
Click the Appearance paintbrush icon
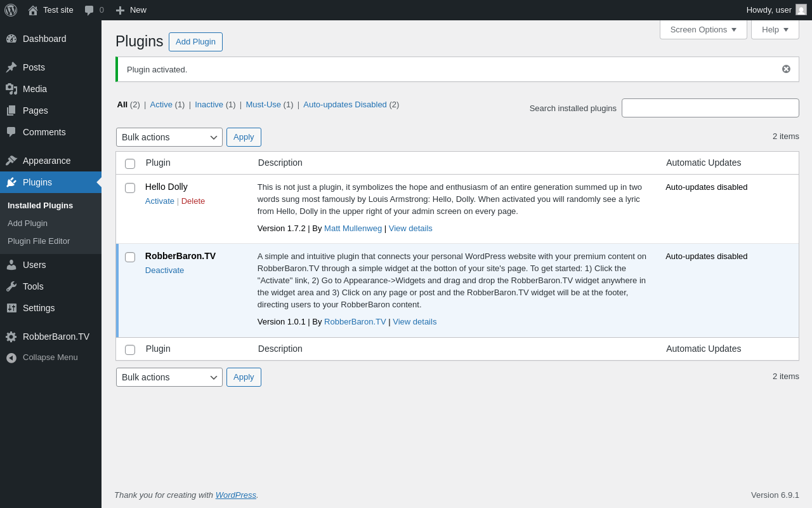point(11,161)
